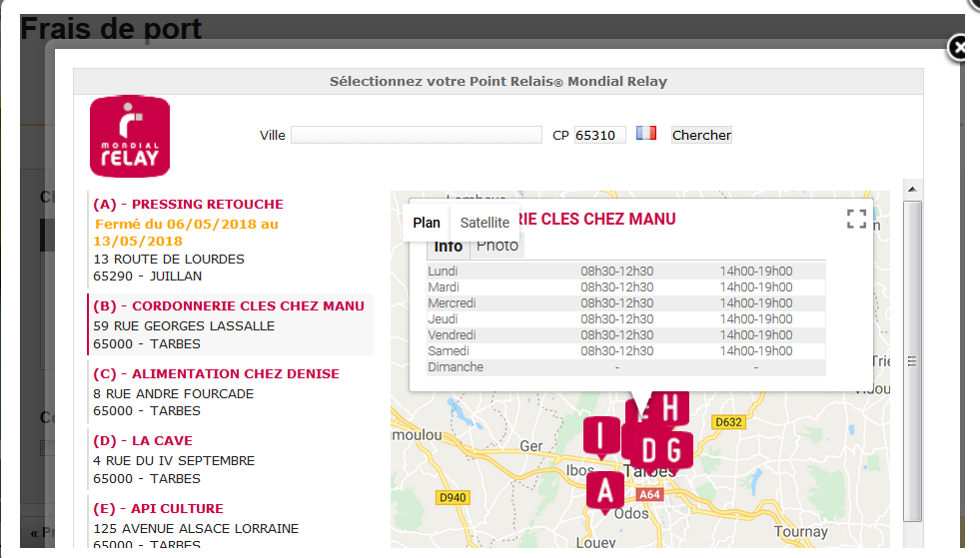This screenshot has width=980, height=558.
Task: Click the Mondial Relay logo
Action: click(x=130, y=136)
